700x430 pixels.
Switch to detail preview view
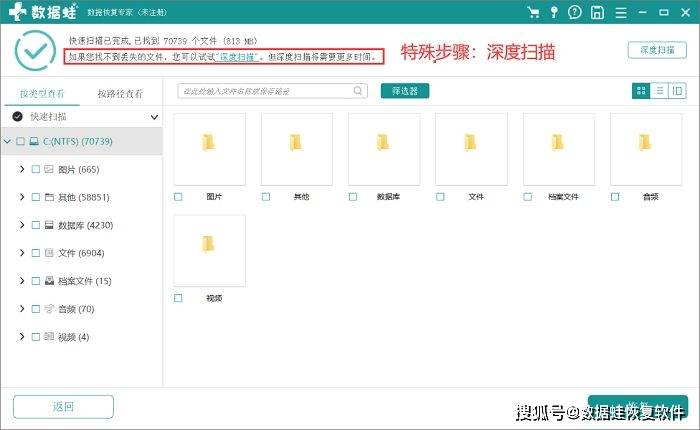pyautogui.click(x=677, y=91)
